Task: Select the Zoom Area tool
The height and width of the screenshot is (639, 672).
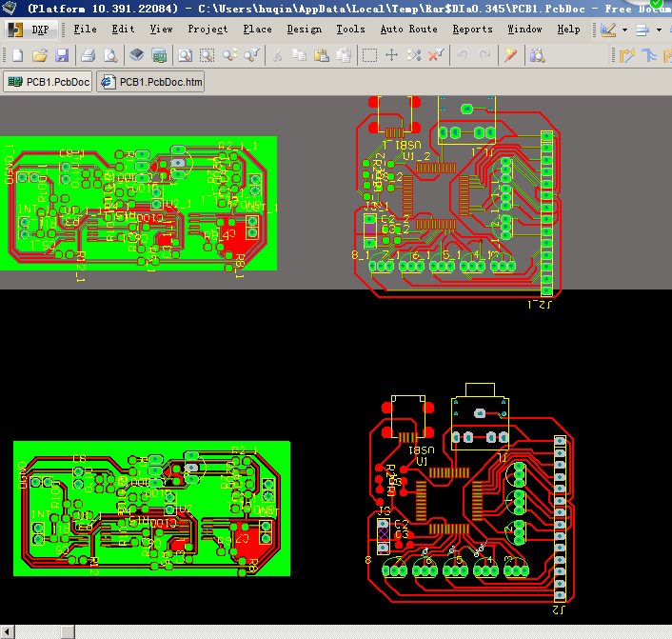Action: (208, 55)
